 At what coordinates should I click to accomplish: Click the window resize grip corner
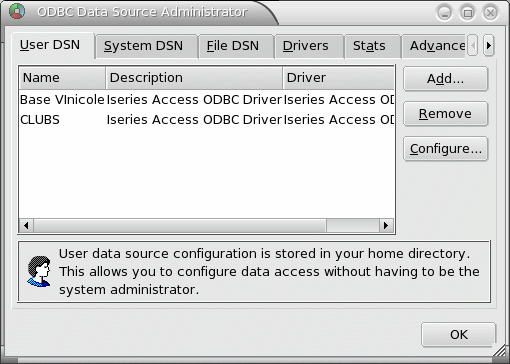point(499,351)
